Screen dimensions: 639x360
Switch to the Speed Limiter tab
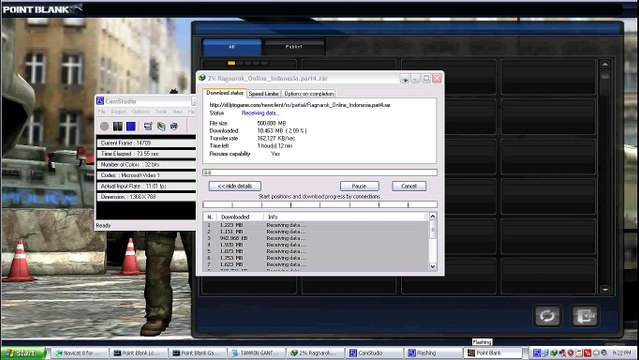click(x=263, y=94)
